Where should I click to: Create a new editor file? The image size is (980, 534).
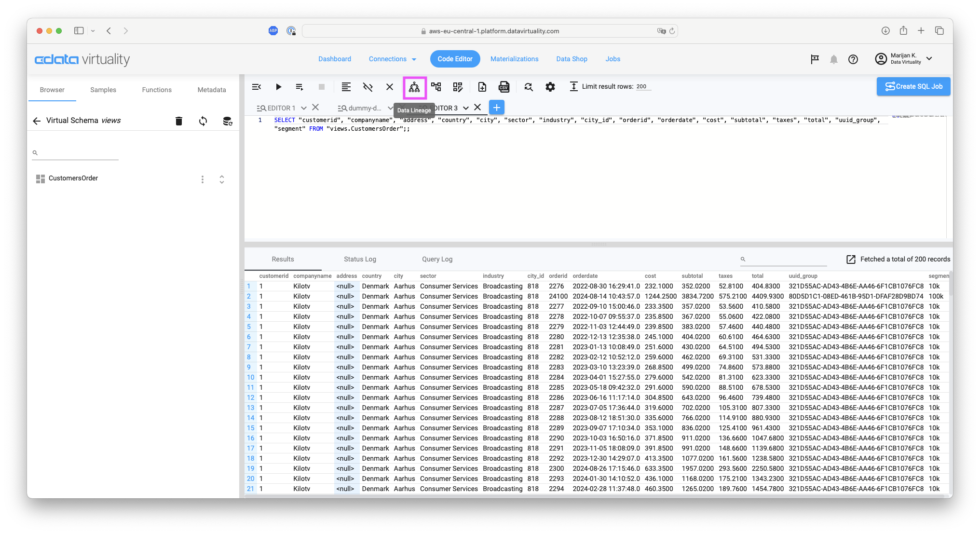tap(482, 87)
